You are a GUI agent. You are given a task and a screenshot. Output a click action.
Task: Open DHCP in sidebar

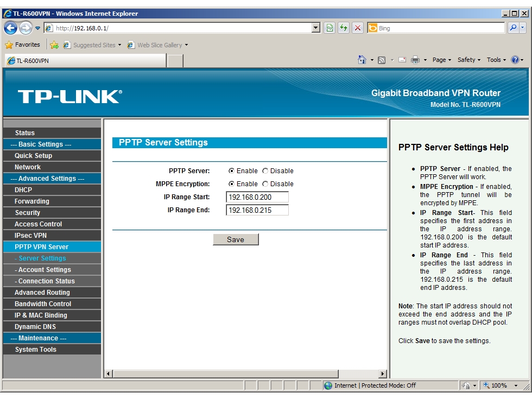coord(52,190)
